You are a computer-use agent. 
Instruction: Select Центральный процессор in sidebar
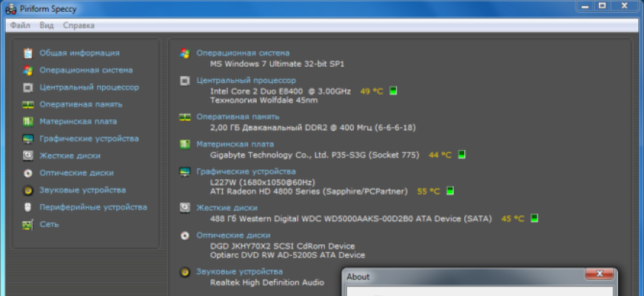click(89, 87)
